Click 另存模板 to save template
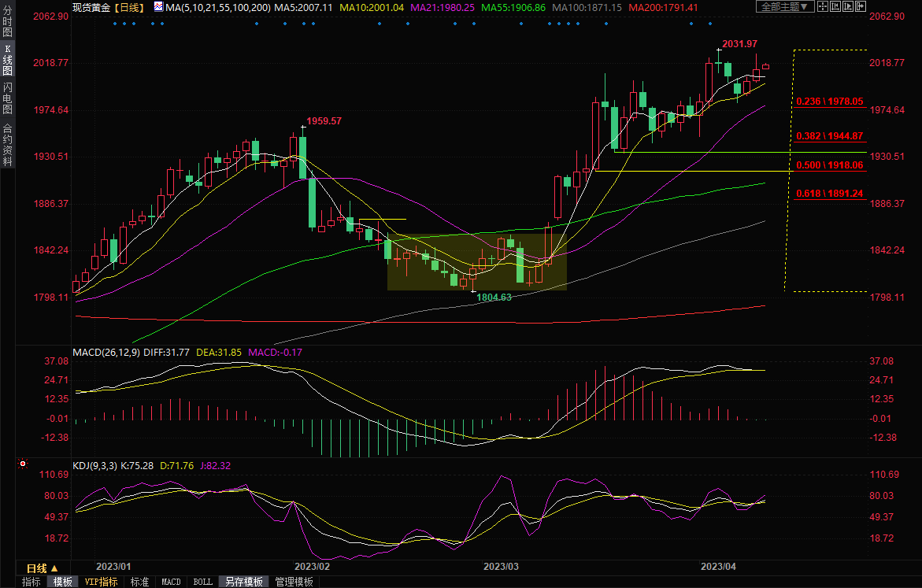This screenshot has height=588, width=922. click(x=243, y=582)
